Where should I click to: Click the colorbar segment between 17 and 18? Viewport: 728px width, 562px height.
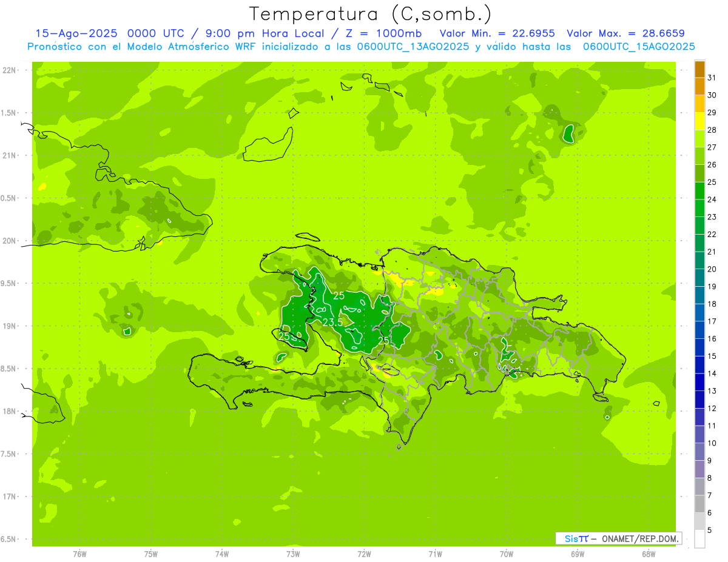(699, 313)
